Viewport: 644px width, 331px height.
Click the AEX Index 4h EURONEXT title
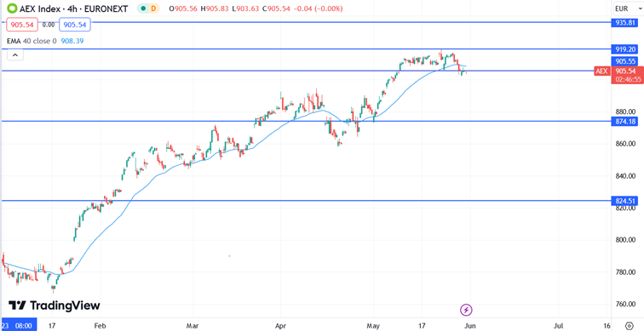73,9
